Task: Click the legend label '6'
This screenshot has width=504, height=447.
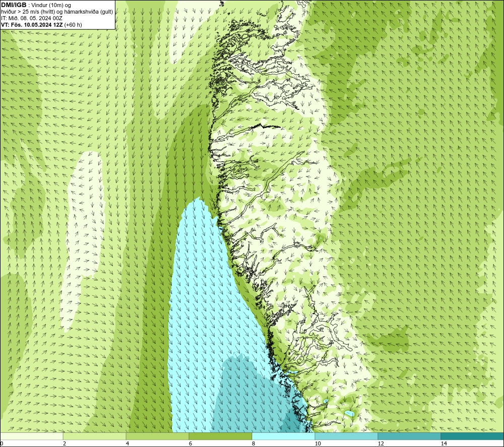Action: (191, 443)
